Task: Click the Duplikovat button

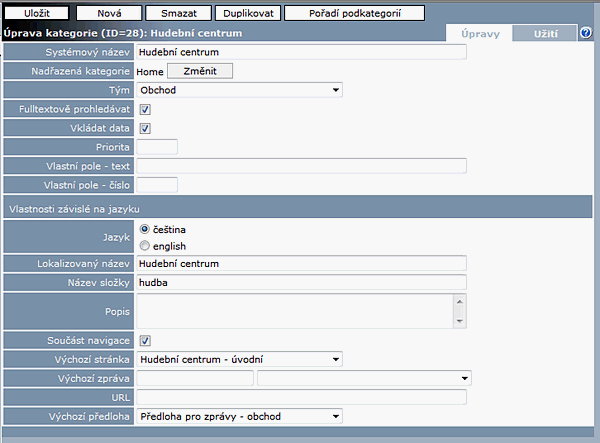Action: pos(248,14)
